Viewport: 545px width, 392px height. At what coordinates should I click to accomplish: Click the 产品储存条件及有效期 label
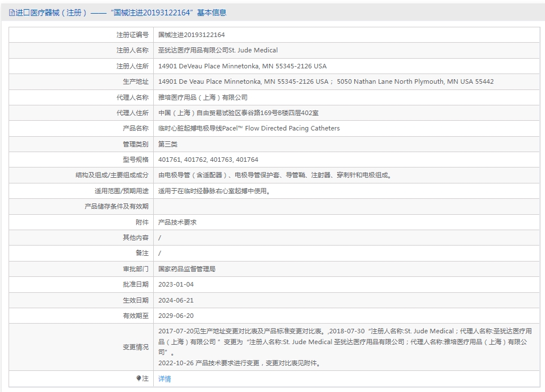pos(116,206)
